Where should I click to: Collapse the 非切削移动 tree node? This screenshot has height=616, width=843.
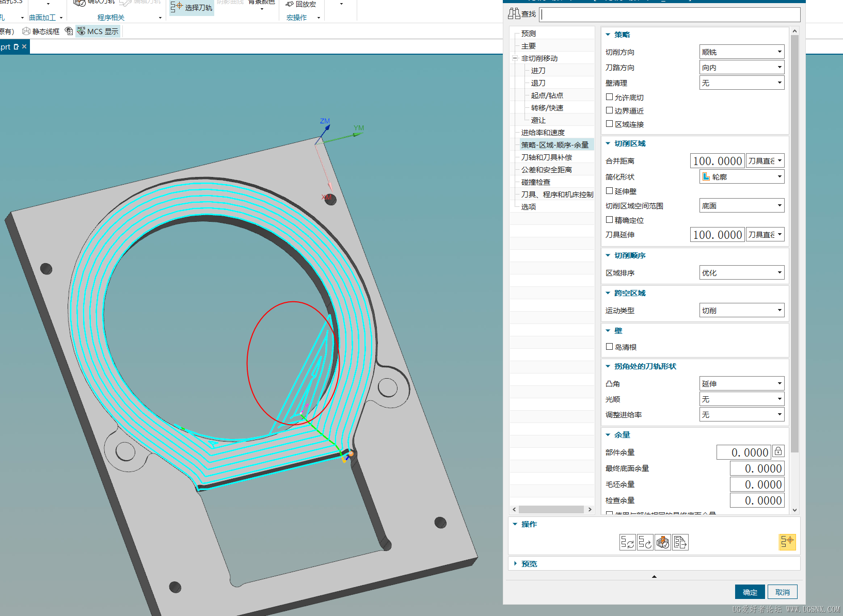pyautogui.click(x=515, y=58)
